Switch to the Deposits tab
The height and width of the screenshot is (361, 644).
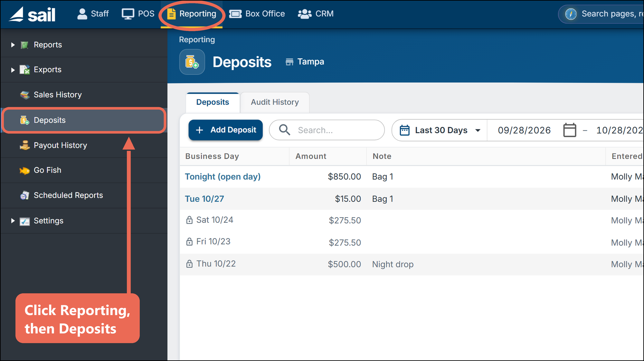coord(213,102)
